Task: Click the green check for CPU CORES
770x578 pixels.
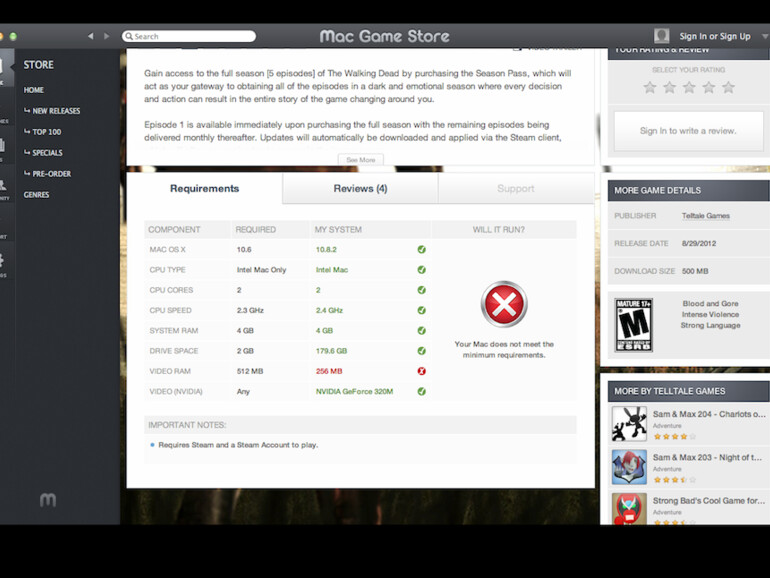Action: point(421,290)
